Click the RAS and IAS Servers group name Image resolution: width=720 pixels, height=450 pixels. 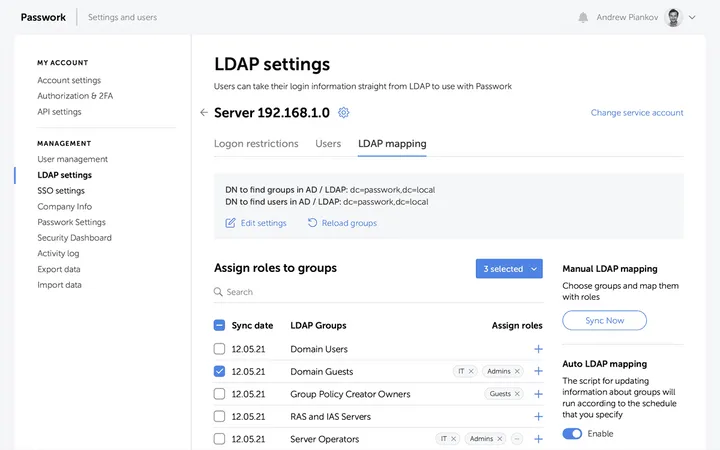[330, 417]
